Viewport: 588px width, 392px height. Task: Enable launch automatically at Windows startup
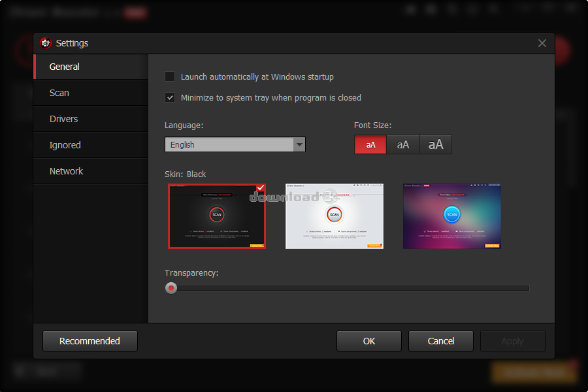tap(170, 77)
